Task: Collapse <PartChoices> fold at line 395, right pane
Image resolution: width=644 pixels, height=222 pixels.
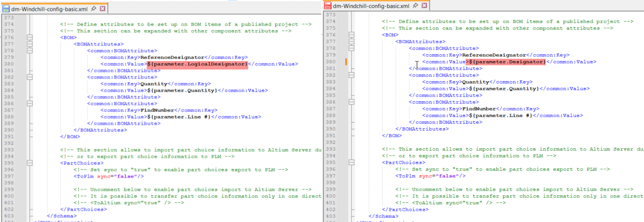Action: point(352,163)
